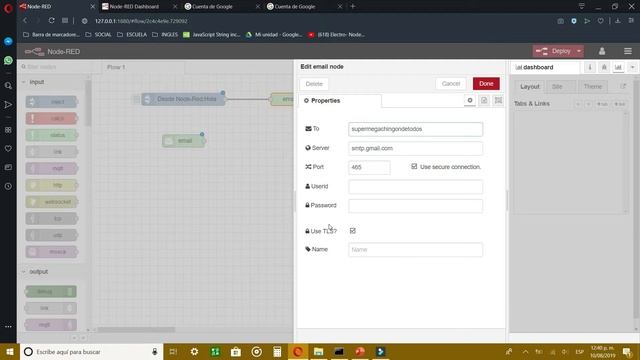Image resolution: width=640 pixels, height=360 pixels.
Task: Click the Windows taskbar search box
Action: [91, 351]
